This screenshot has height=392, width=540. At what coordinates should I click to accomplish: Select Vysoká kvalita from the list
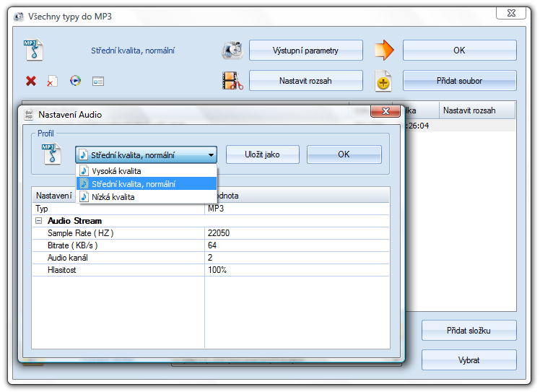pyautogui.click(x=147, y=171)
